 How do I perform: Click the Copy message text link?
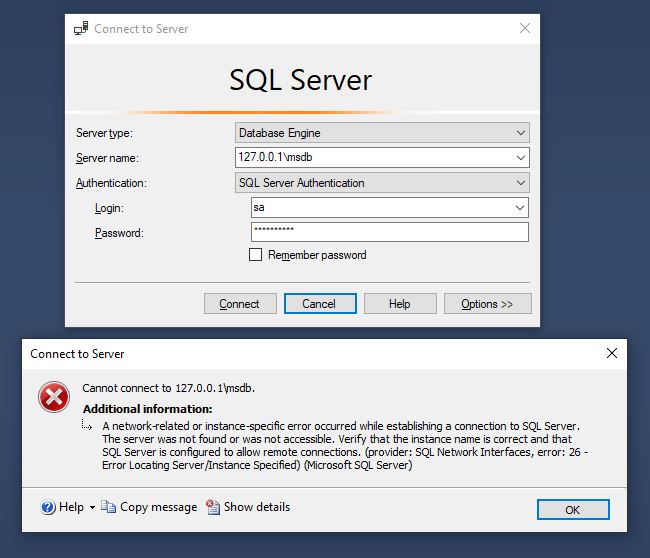(x=158, y=507)
